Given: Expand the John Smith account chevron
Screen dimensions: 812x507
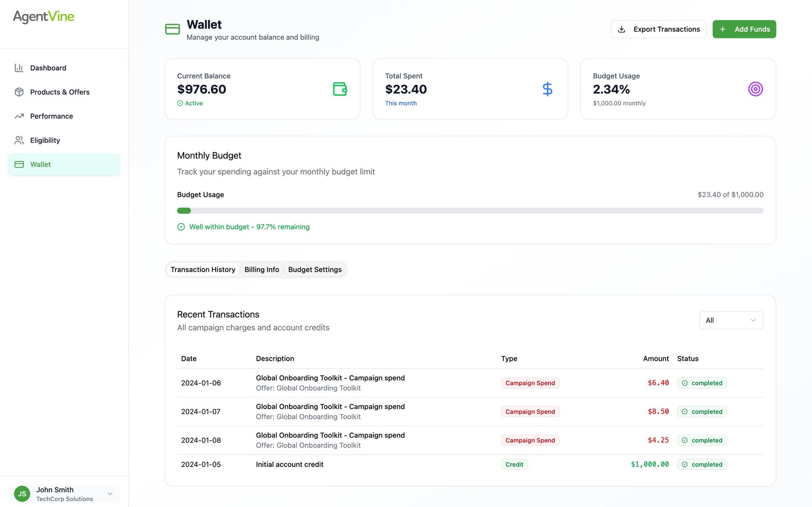Looking at the screenshot, I should point(110,494).
